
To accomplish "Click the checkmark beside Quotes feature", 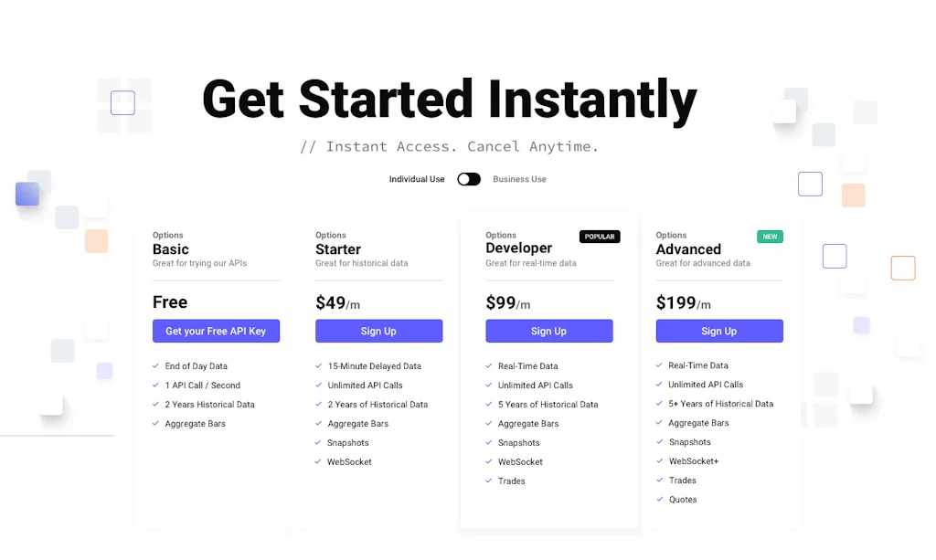I will tap(659, 500).
